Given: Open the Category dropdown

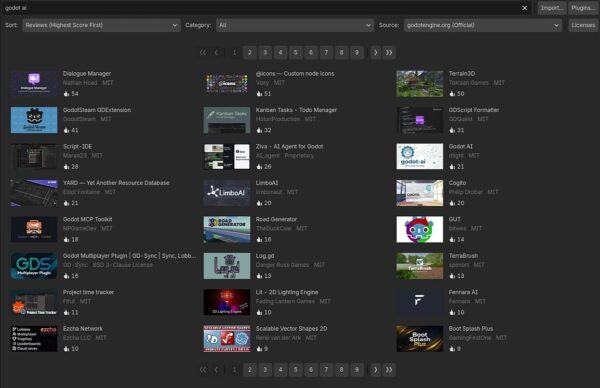Looking at the screenshot, I should click(x=295, y=25).
